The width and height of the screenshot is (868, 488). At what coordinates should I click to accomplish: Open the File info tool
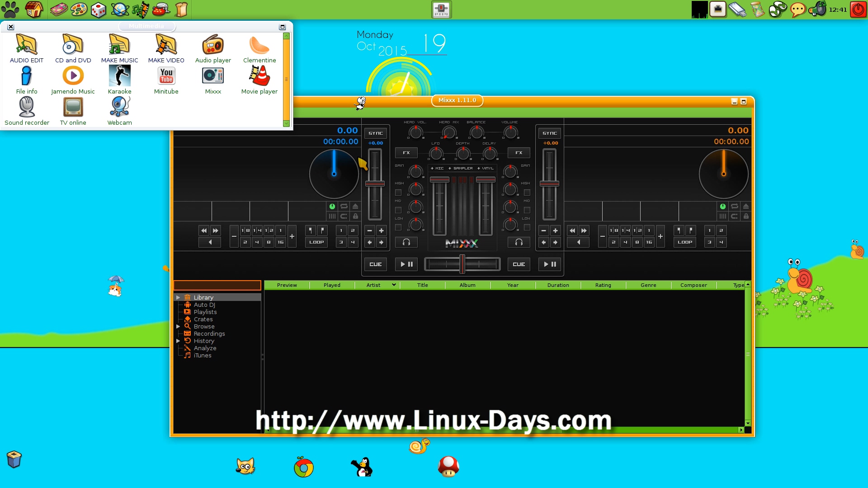[x=27, y=80]
